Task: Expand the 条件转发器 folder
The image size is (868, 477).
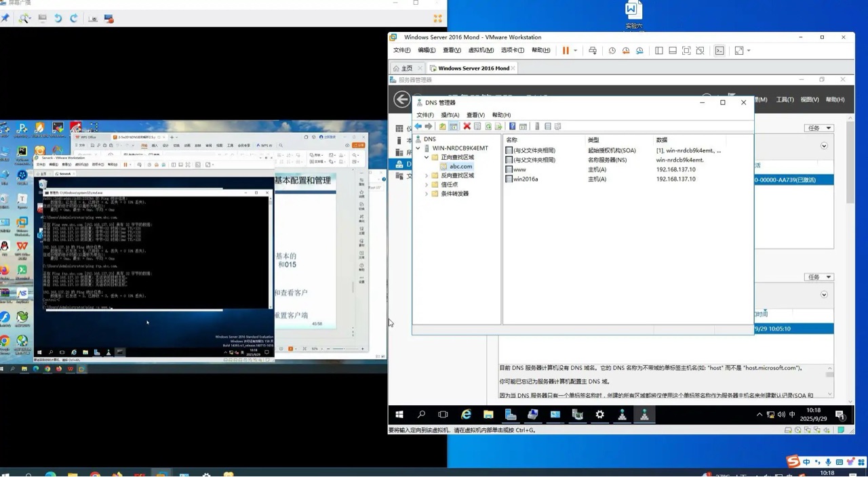Action: (427, 194)
